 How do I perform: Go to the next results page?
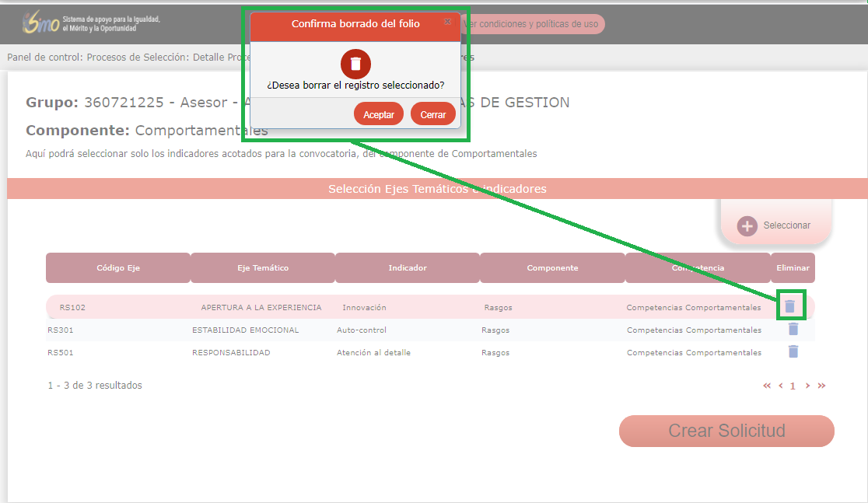click(807, 386)
